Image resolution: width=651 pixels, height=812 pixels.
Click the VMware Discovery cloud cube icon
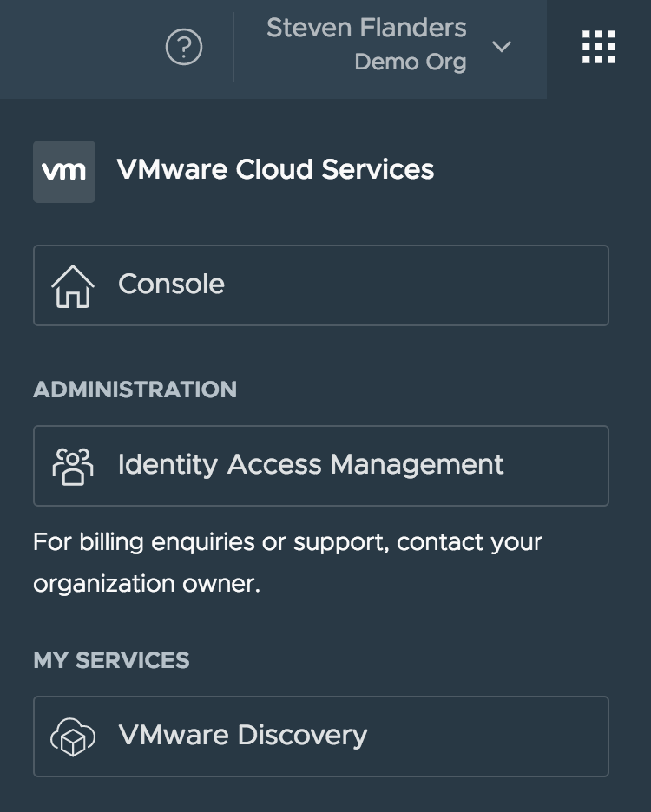[x=73, y=737]
